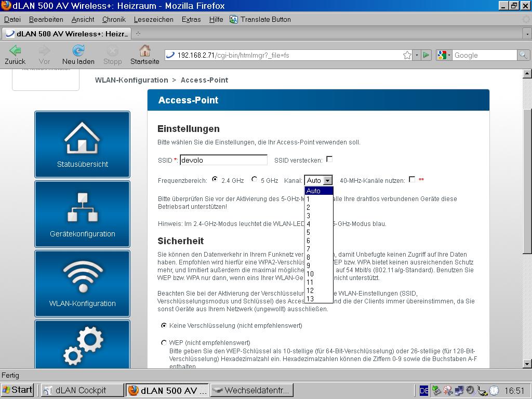
Task: Open the tab list dropdown arrow
Action: (x=527, y=34)
